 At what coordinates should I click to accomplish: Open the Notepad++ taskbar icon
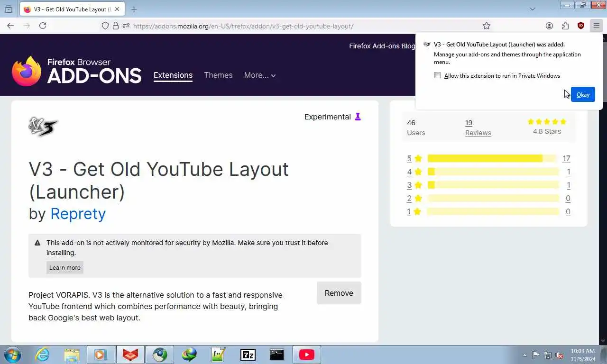[x=218, y=355]
